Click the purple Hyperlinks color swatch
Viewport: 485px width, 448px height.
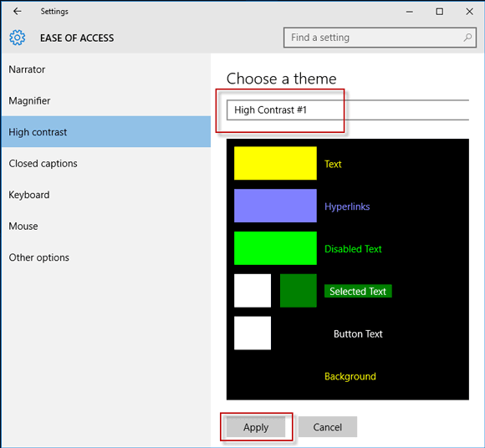tap(275, 206)
